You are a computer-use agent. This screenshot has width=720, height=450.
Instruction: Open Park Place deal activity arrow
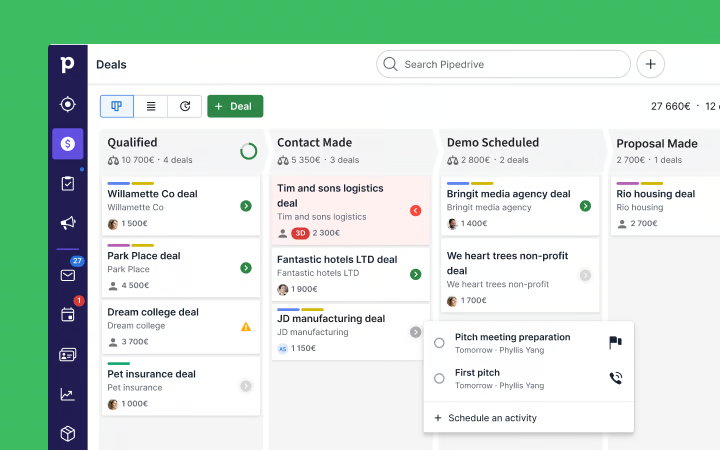point(246,268)
